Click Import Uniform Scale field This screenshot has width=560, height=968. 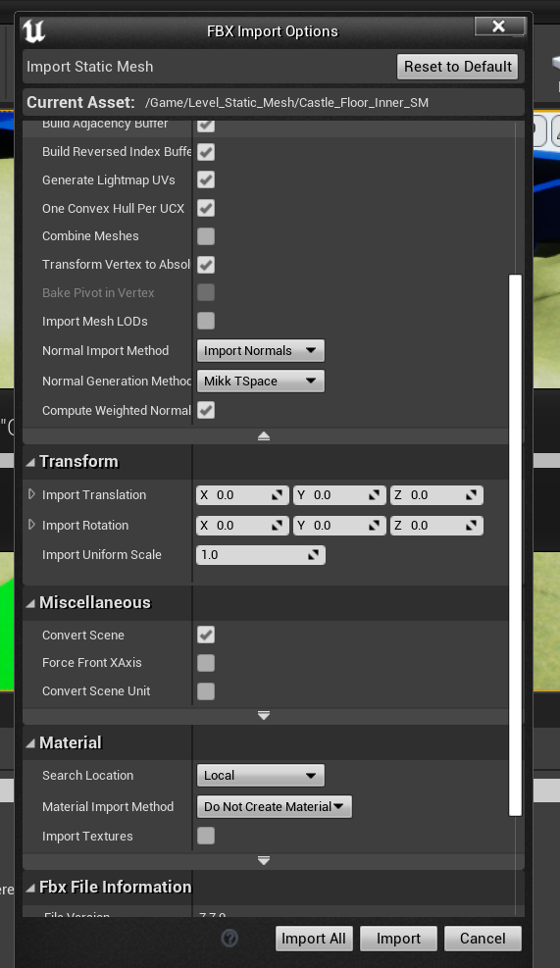tap(260, 555)
